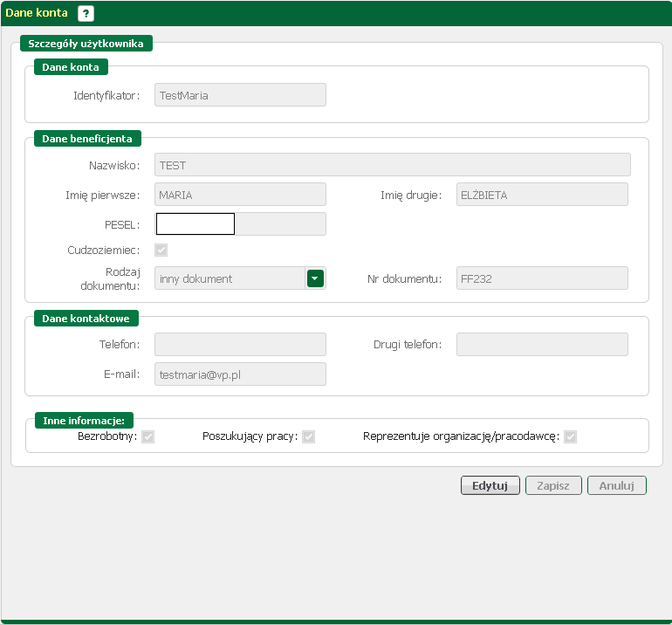
Task: Click the Edytuj button
Action: pos(490,485)
